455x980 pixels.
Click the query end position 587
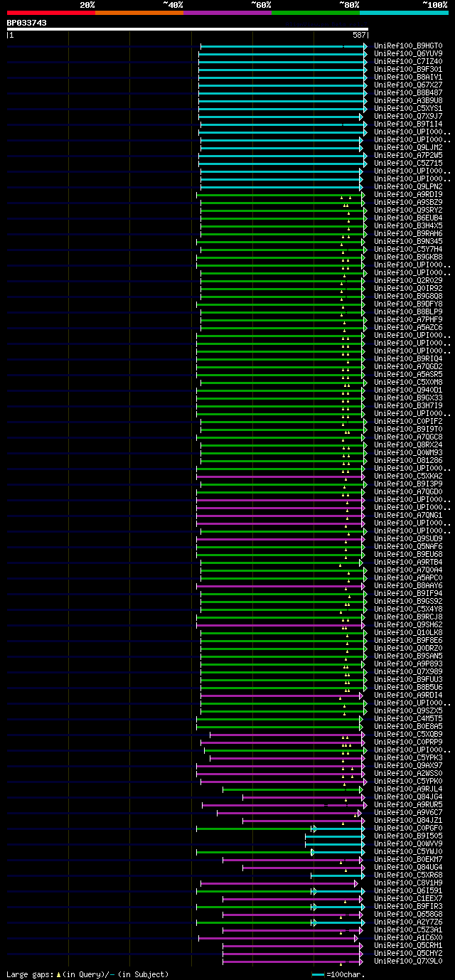click(x=359, y=35)
